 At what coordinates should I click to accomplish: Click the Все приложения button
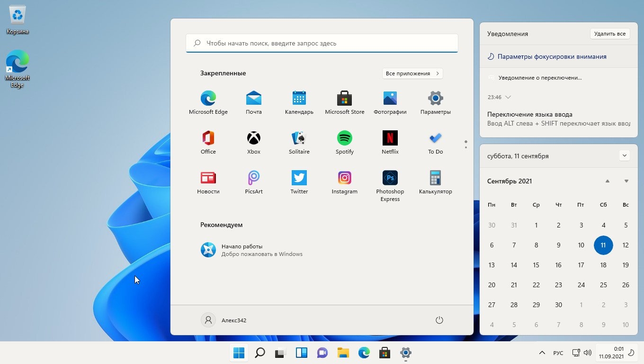click(412, 73)
